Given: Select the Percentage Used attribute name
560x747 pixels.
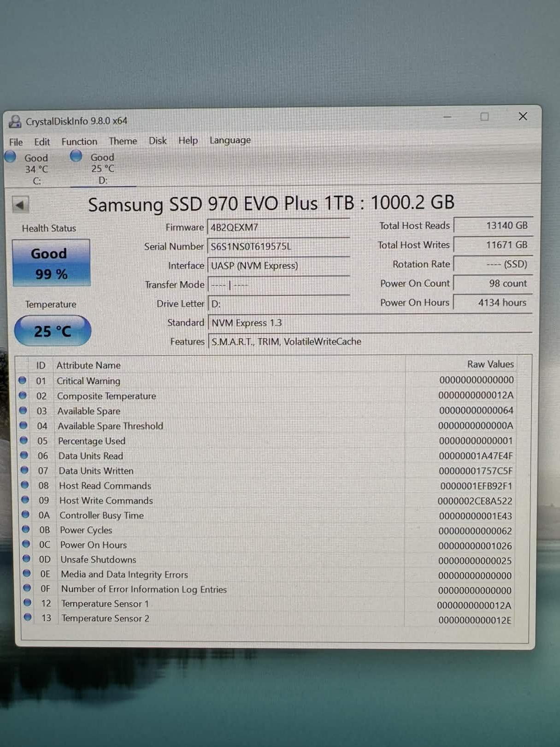Looking at the screenshot, I should (x=92, y=441).
